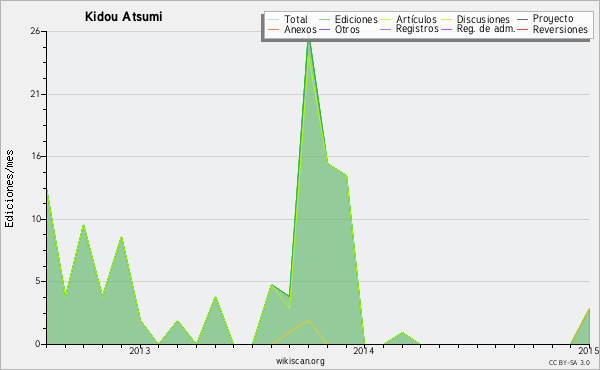Click the 2015 x-axis label
The image size is (600, 370).
point(589,350)
